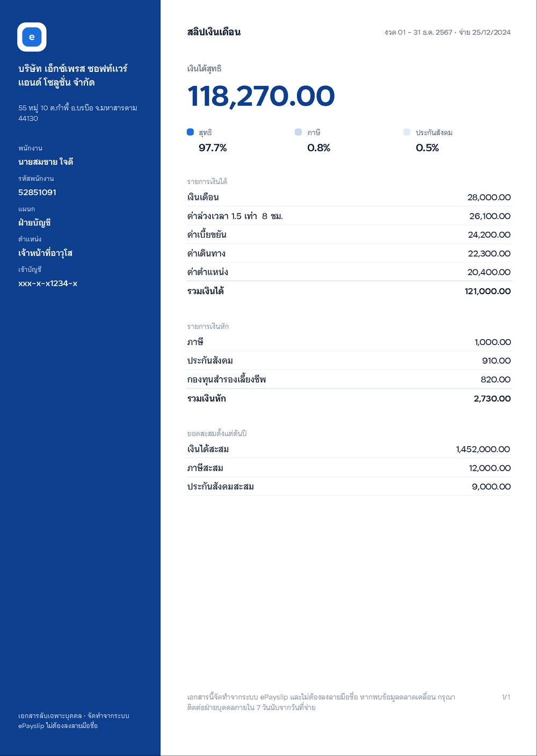Select the company address ending 44130
Screen dimensions: 537x756
[x=78, y=113]
